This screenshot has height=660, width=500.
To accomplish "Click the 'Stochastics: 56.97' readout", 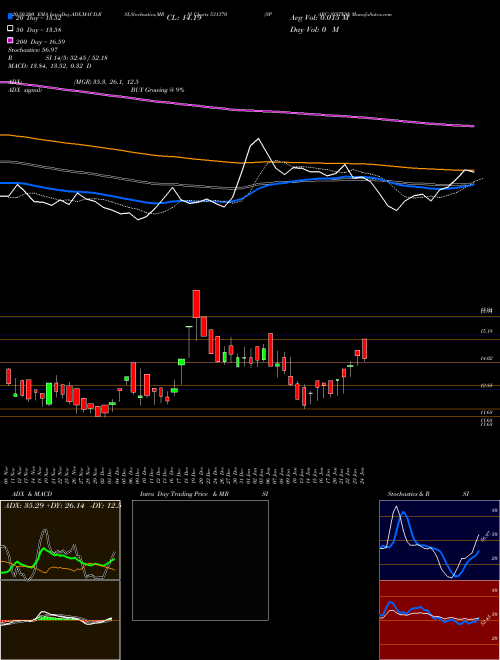I will (32, 50).
